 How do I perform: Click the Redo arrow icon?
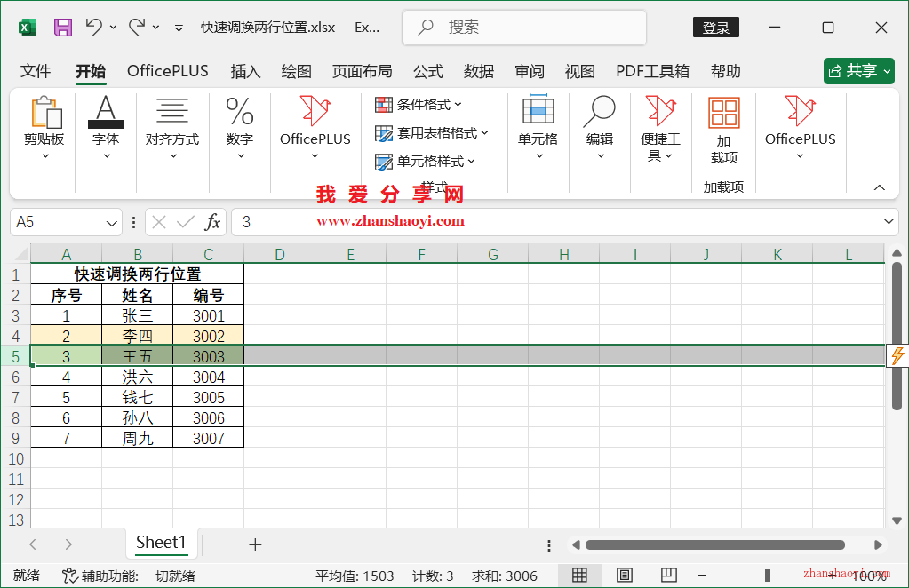point(137,27)
